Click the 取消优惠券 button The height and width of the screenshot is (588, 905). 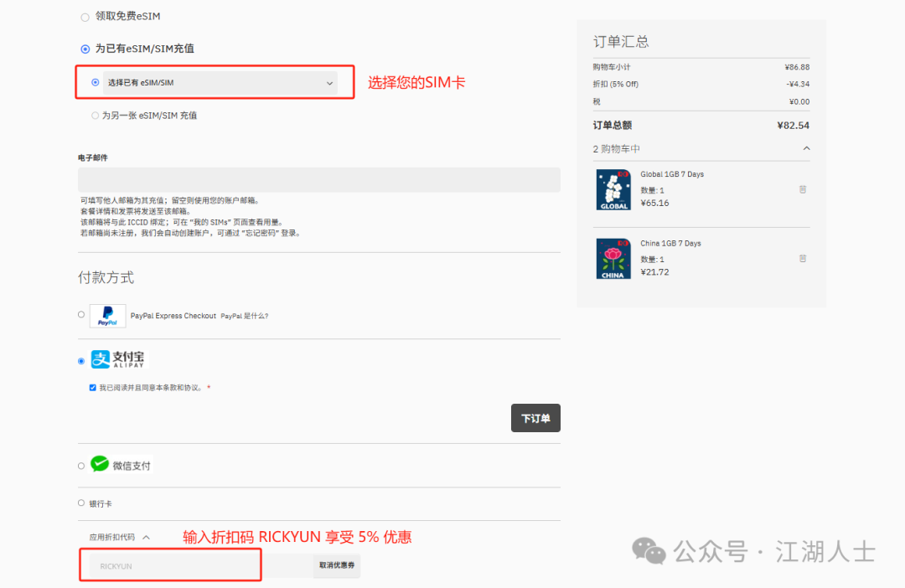click(337, 565)
